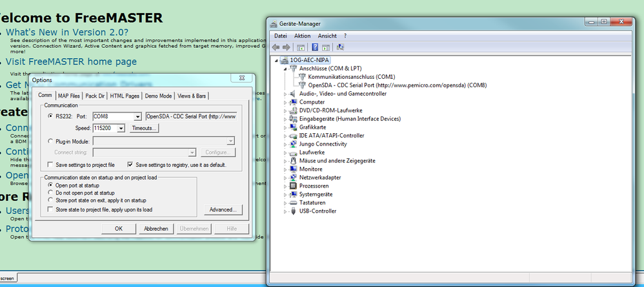The image size is (644, 287).
Task: Click the DVD/CD-ROM-Laufwerke icon
Action: point(293,110)
